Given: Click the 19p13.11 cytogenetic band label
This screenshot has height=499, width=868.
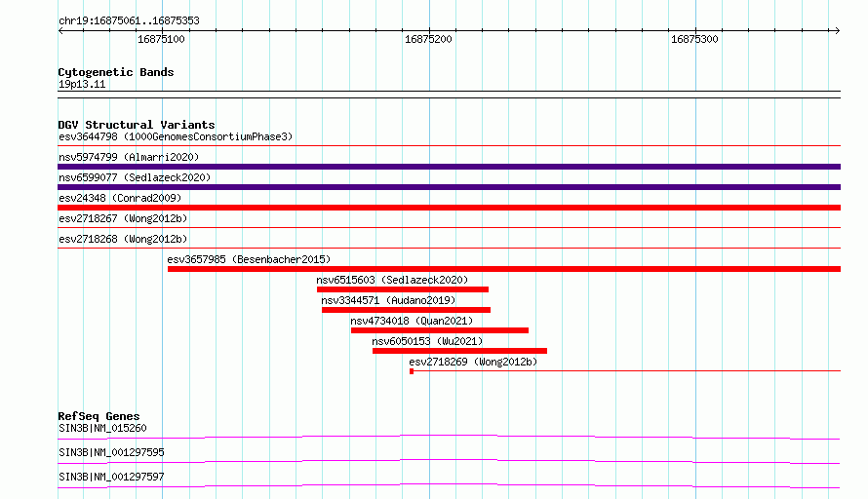Looking at the screenshot, I should click(x=82, y=84).
